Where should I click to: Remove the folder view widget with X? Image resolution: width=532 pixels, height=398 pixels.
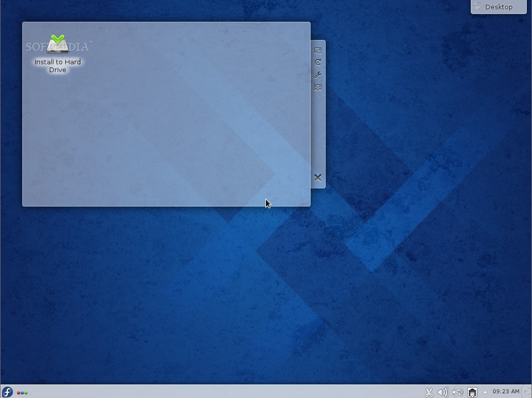pos(317,177)
